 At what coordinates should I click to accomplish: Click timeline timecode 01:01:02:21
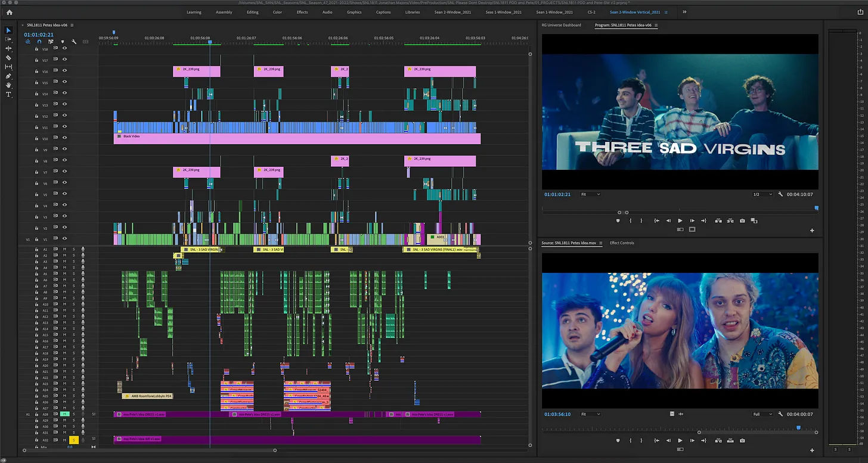[39, 35]
